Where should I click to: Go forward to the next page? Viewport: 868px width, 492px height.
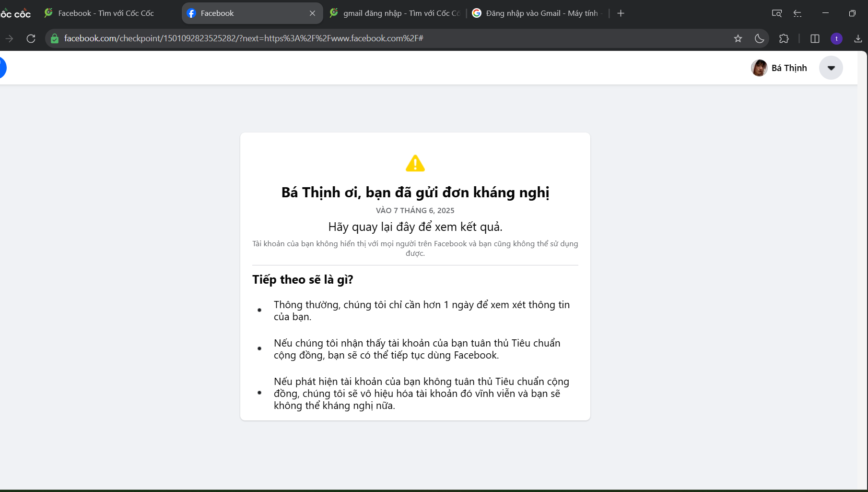9,38
